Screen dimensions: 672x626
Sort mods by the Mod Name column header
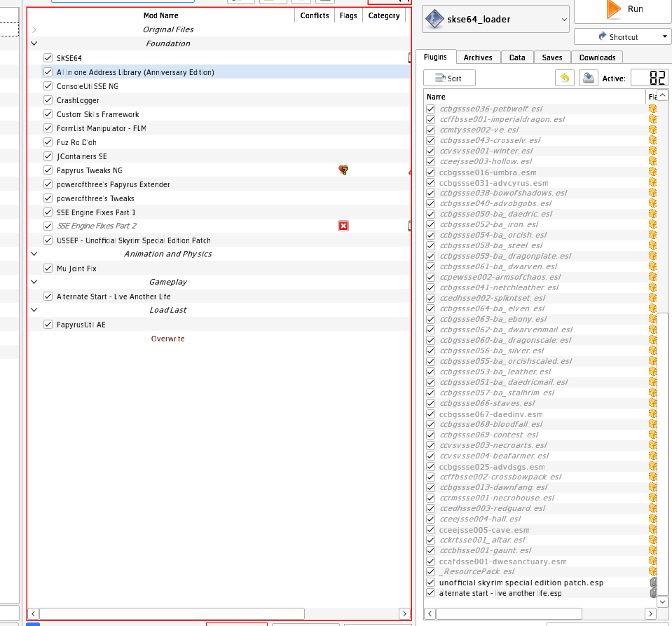160,15
